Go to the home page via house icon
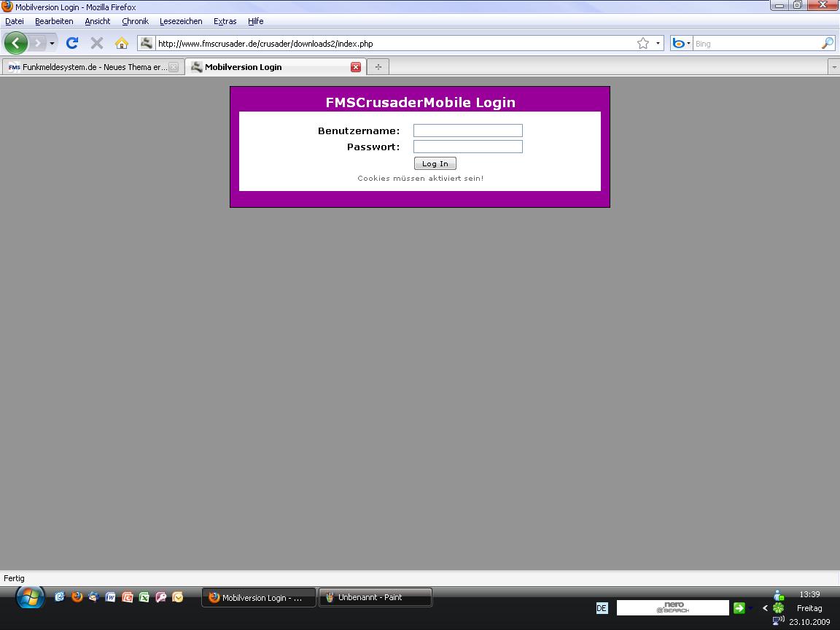Viewport: 840px width, 630px height. [x=122, y=43]
